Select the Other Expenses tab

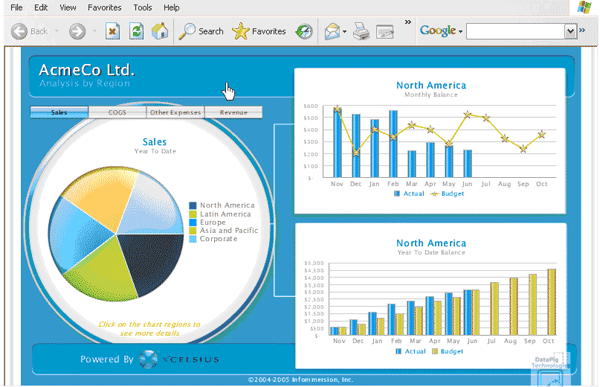point(175,112)
